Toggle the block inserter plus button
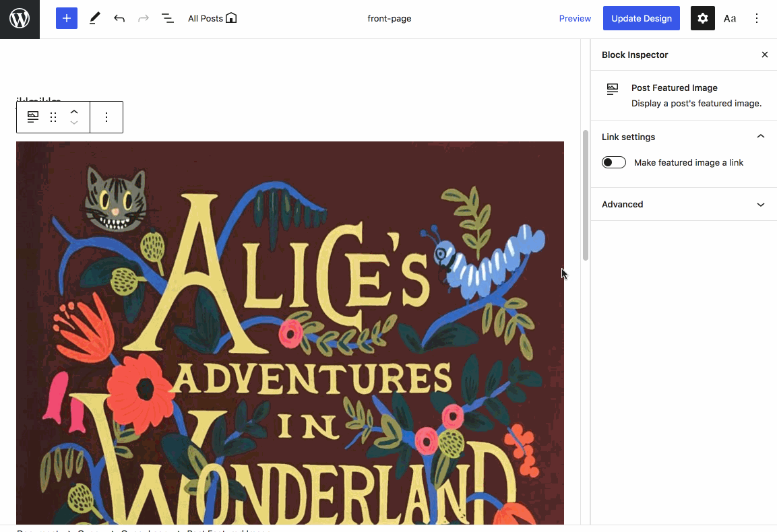The height and width of the screenshot is (532, 777). 67,18
